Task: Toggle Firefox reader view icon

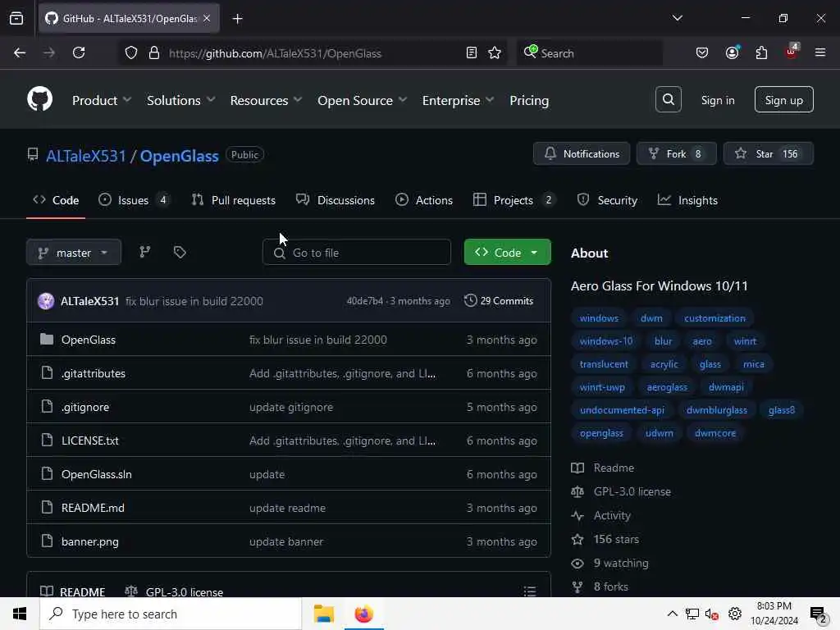Action: (472, 52)
